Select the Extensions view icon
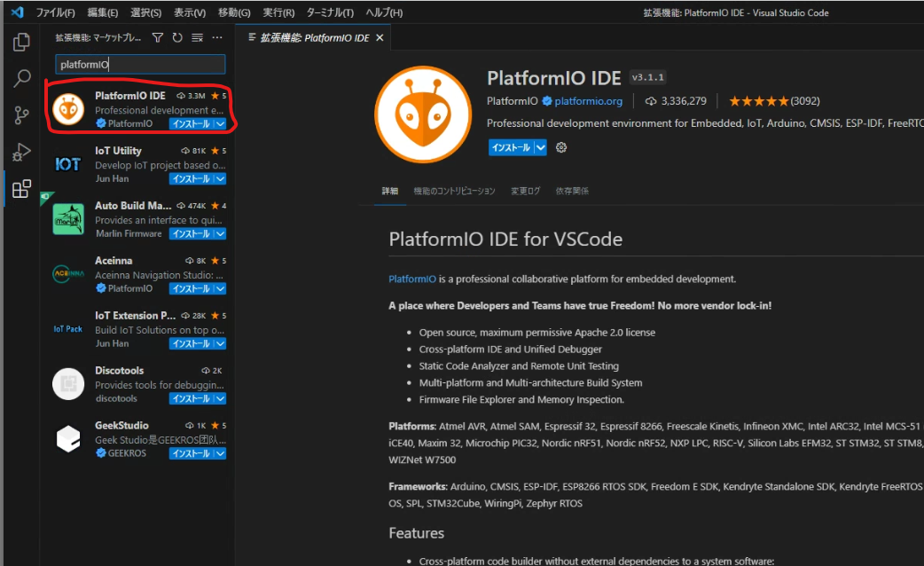This screenshot has width=924, height=566. click(20, 189)
